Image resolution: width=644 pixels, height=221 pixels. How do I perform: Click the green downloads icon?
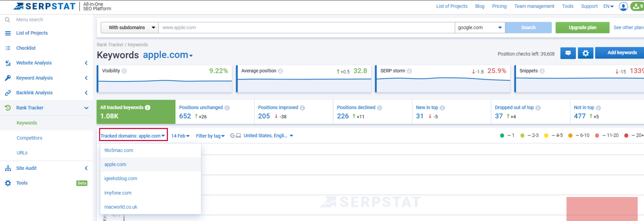[637, 6]
